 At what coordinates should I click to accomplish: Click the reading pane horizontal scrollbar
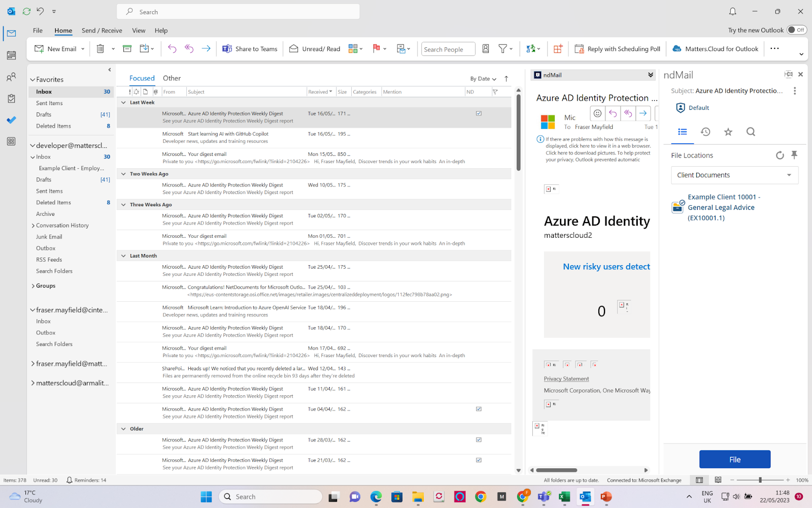coord(557,470)
